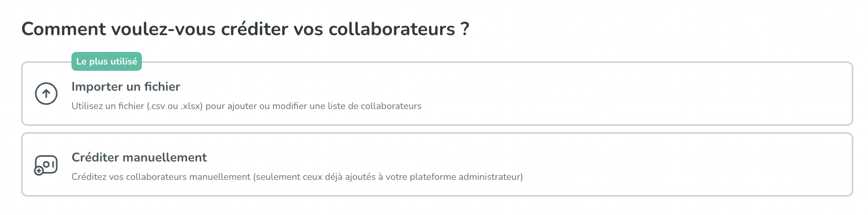Click the question mark ending the heading

pos(464,29)
